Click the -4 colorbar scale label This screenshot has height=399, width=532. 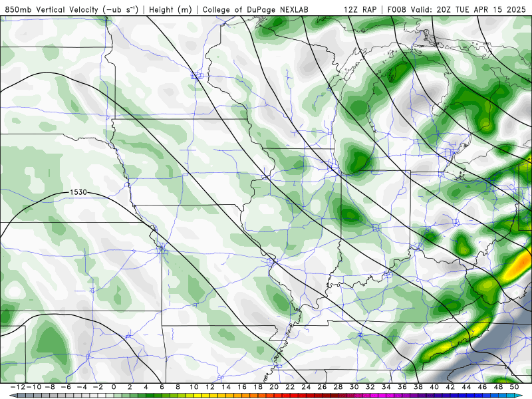(x=82, y=387)
